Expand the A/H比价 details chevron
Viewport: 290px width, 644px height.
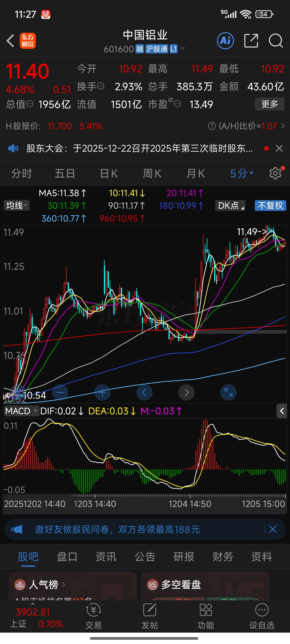click(283, 126)
